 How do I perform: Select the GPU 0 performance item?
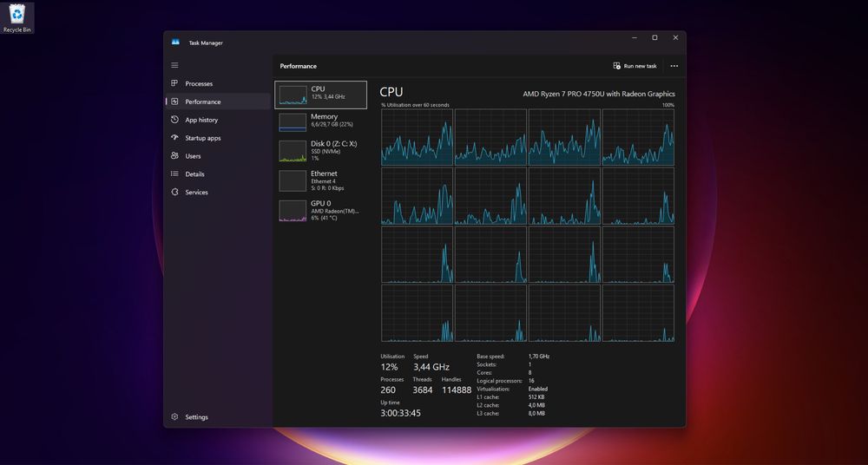(320, 210)
